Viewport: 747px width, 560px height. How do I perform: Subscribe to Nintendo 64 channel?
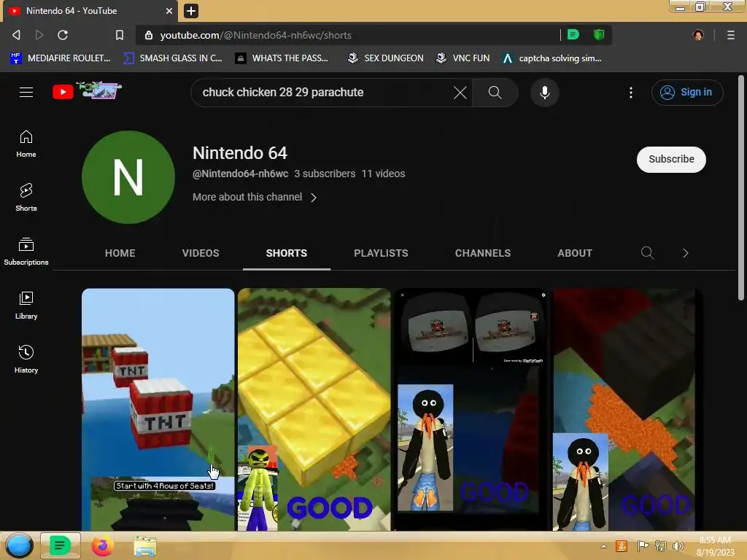pyautogui.click(x=671, y=159)
